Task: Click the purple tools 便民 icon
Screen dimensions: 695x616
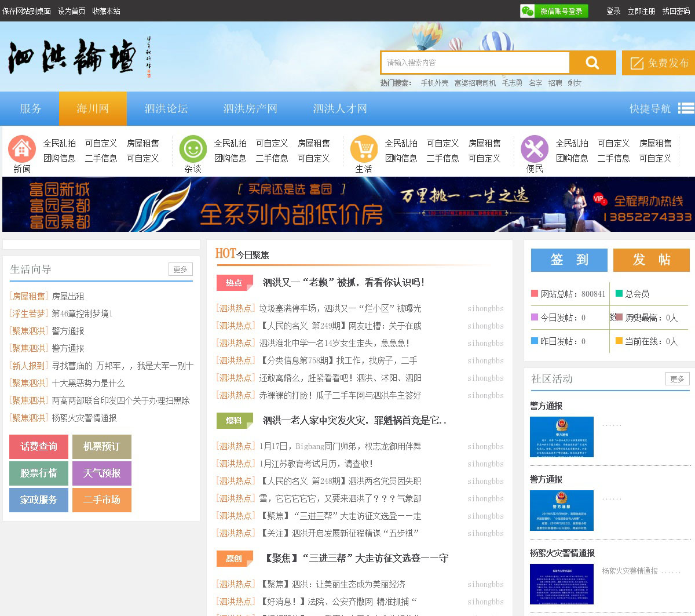Action: [x=535, y=149]
